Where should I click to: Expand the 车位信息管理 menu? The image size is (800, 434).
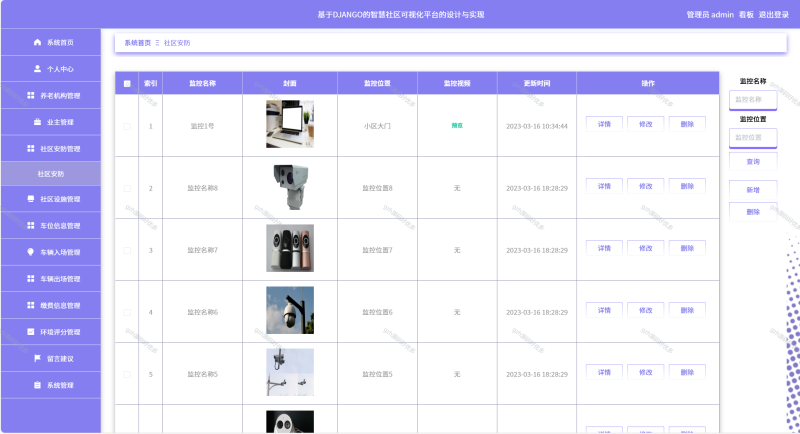click(51, 225)
